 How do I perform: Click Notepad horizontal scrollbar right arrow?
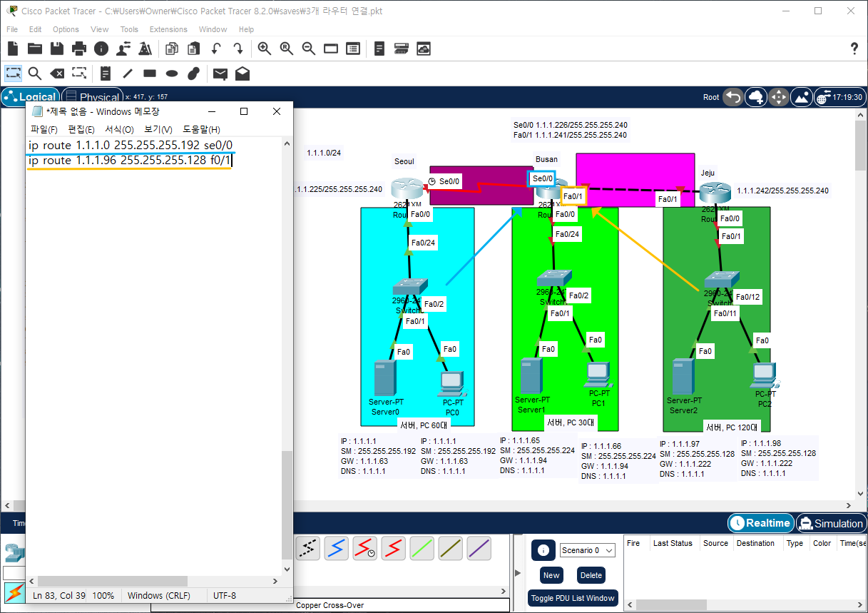pyautogui.click(x=276, y=581)
